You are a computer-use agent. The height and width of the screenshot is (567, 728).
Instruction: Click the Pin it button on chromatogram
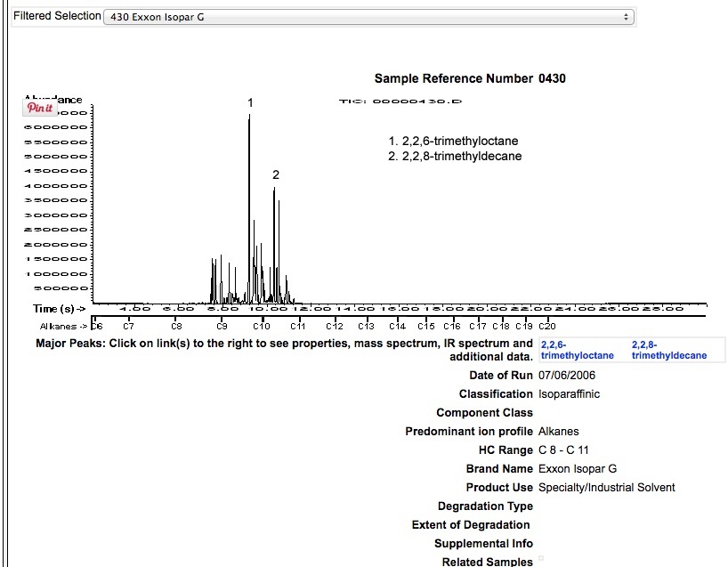coord(40,108)
